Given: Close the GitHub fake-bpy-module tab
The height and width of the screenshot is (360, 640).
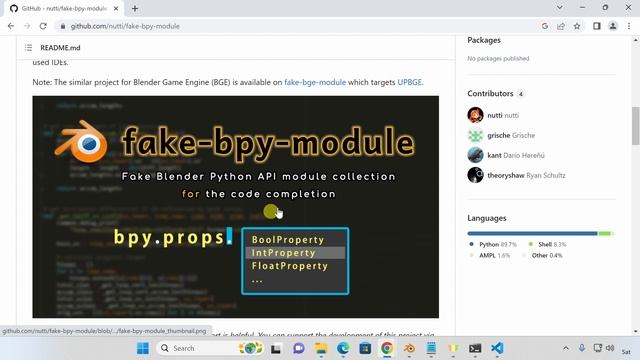Looking at the screenshot, I should point(116,8).
